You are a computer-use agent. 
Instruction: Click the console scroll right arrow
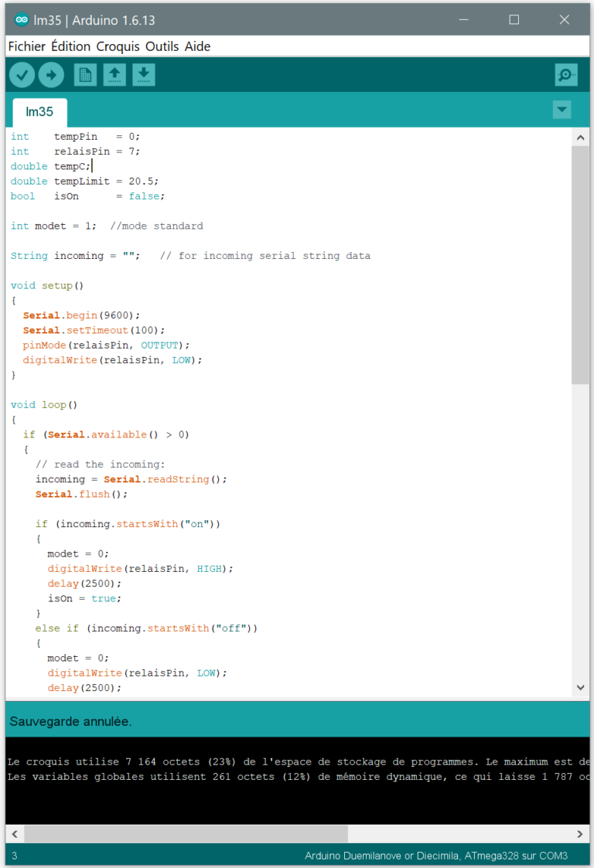point(580,834)
